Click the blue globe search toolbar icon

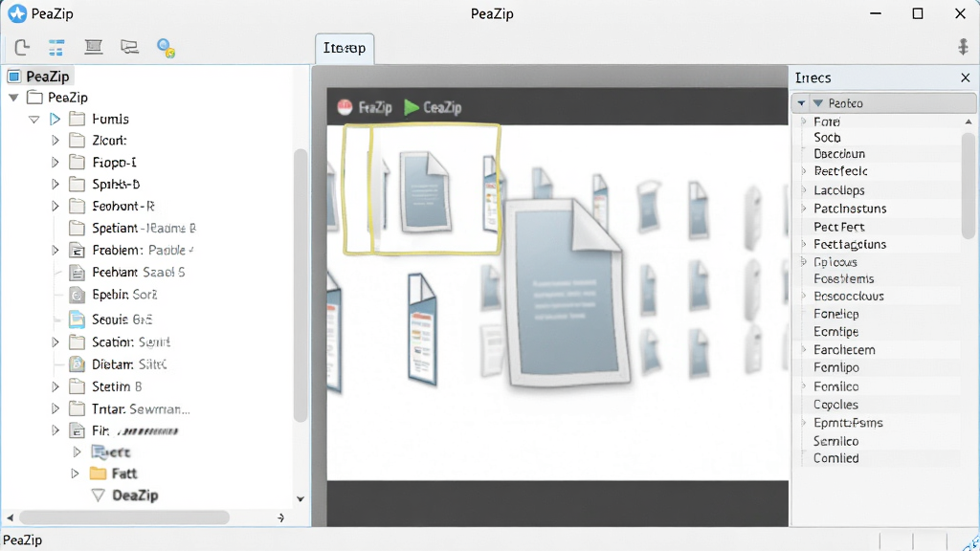click(x=166, y=48)
